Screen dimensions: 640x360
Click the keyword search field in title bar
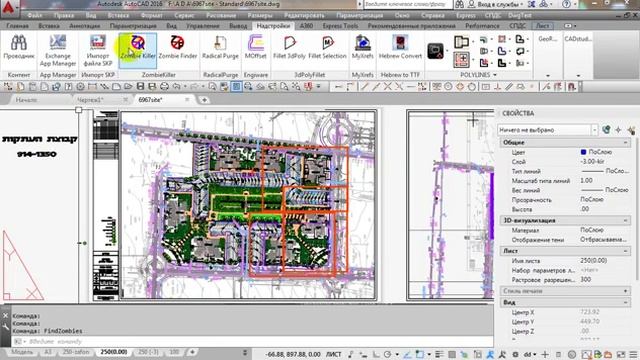coord(407,4)
